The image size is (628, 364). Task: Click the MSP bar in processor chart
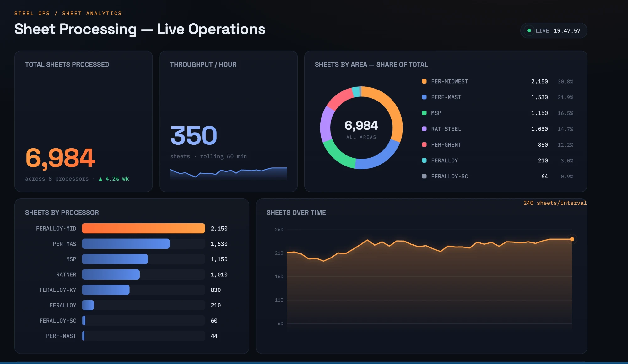(x=115, y=259)
